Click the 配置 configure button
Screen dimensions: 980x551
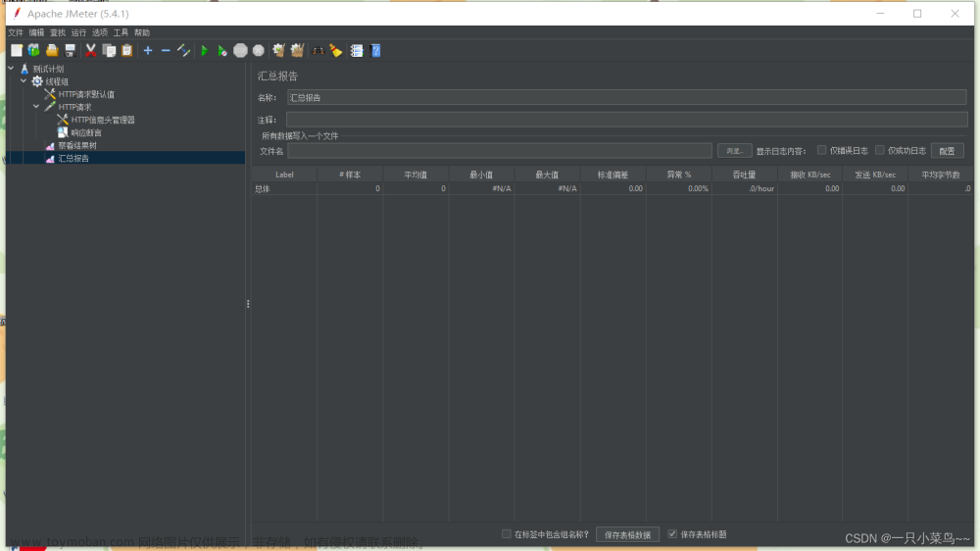coord(947,151)
